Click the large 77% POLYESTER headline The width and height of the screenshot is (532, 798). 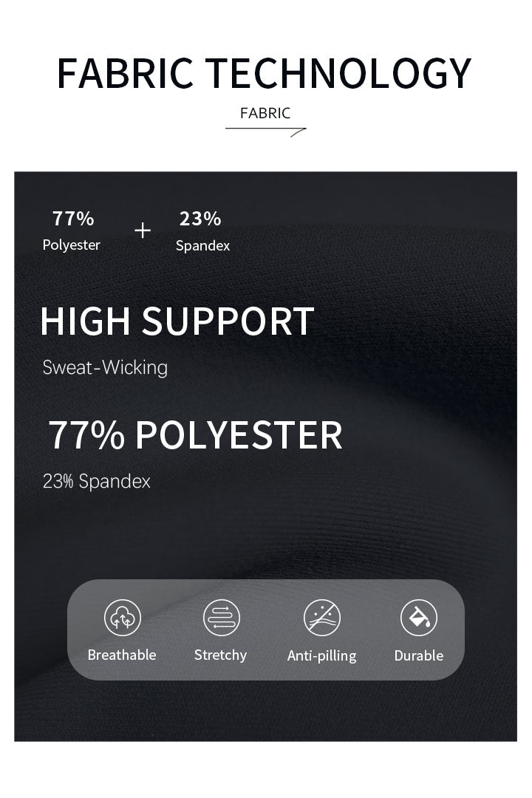coord(195,434)
